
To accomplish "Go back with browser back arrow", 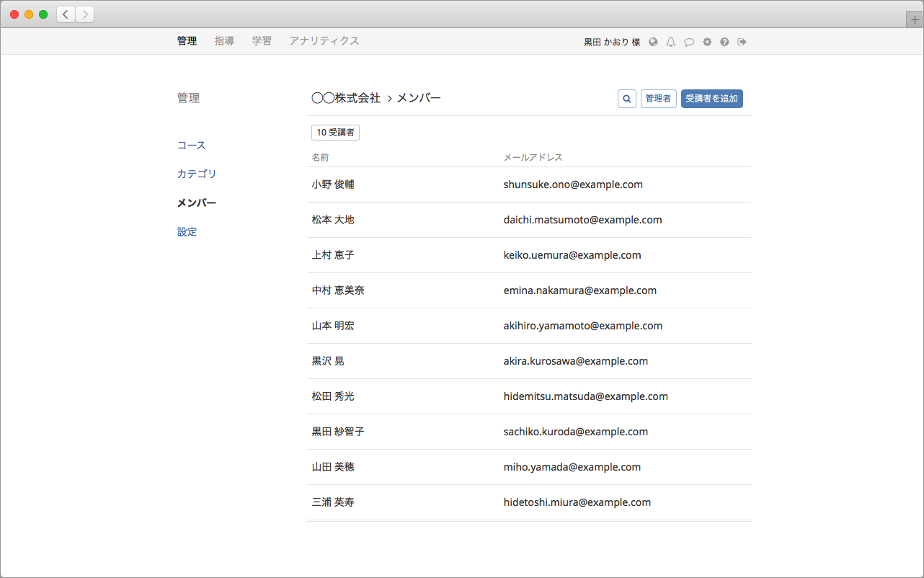I will (x=66, y=14).
